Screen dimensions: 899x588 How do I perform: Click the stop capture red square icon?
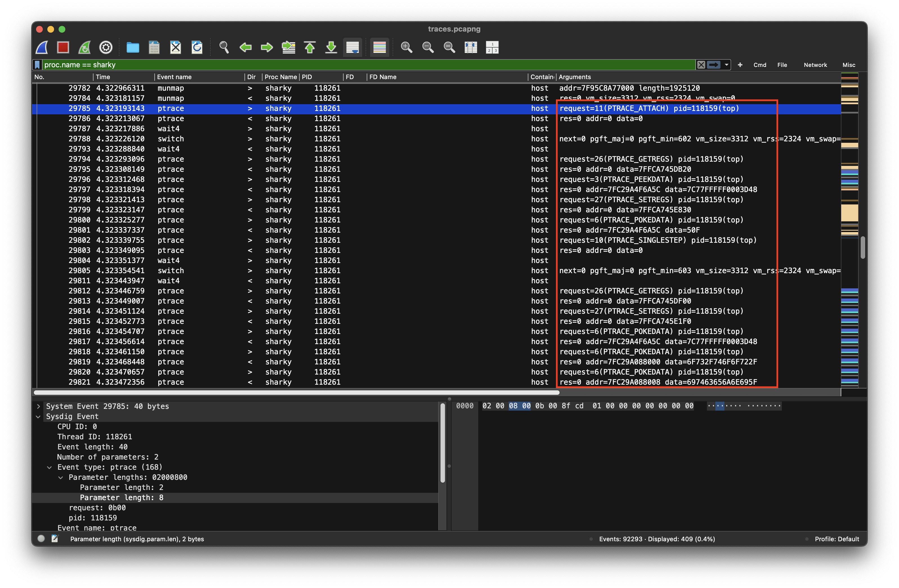click(x=63, y=47)
